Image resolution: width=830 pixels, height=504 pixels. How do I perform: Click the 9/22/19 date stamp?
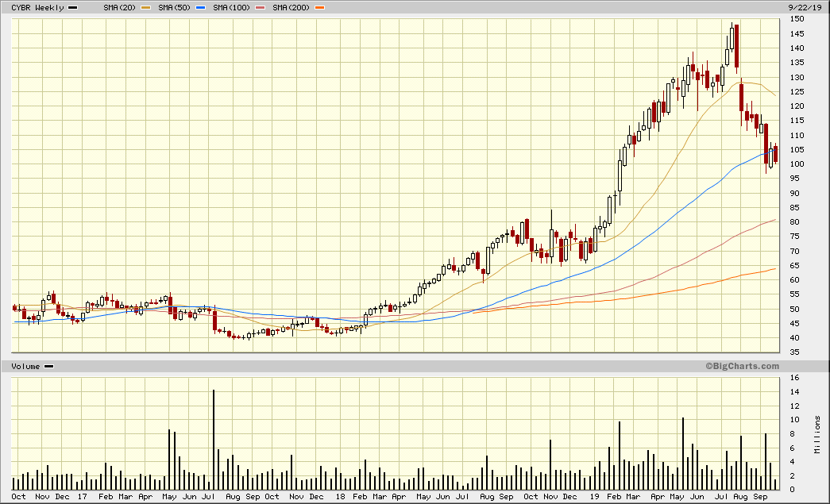(805, 7)
